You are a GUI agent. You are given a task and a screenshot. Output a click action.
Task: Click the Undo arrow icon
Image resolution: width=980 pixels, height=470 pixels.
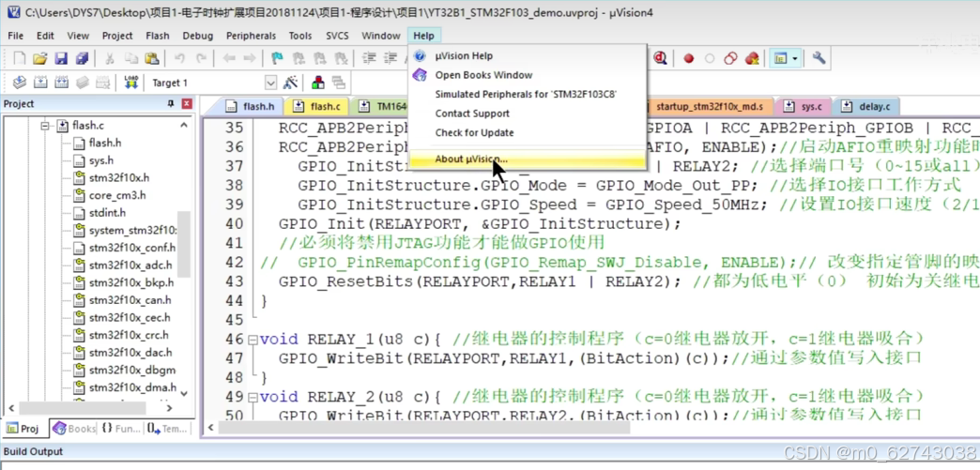pos(179,58)
